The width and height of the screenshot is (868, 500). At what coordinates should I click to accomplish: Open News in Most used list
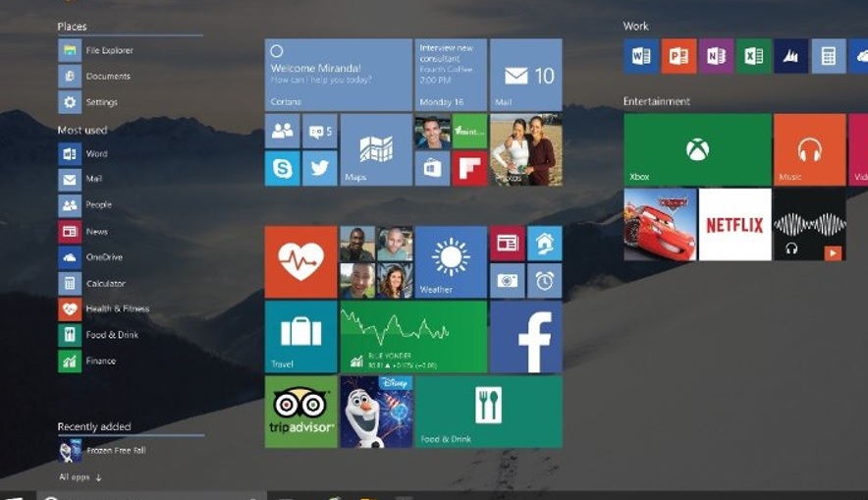coord(83,232)
